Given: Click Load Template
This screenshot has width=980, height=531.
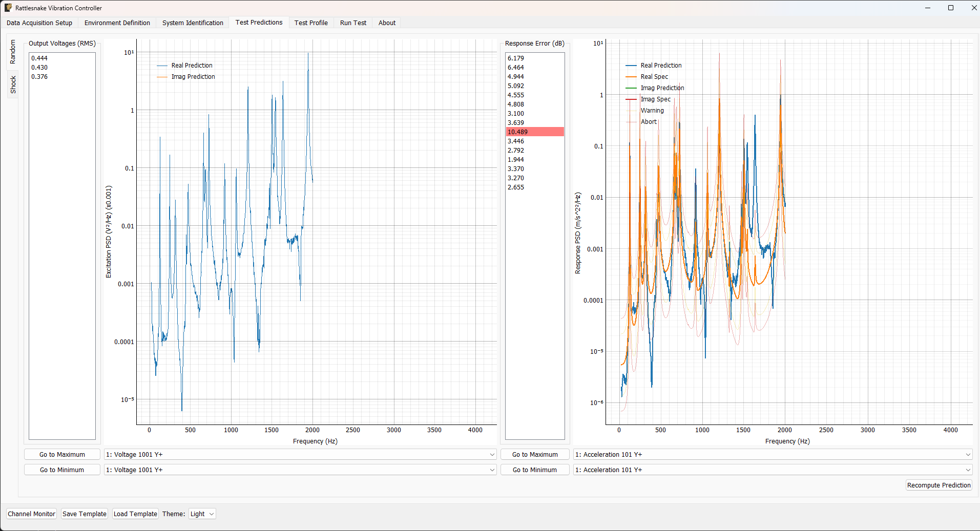Looking at the screenshot, I should tap(135, 514).
